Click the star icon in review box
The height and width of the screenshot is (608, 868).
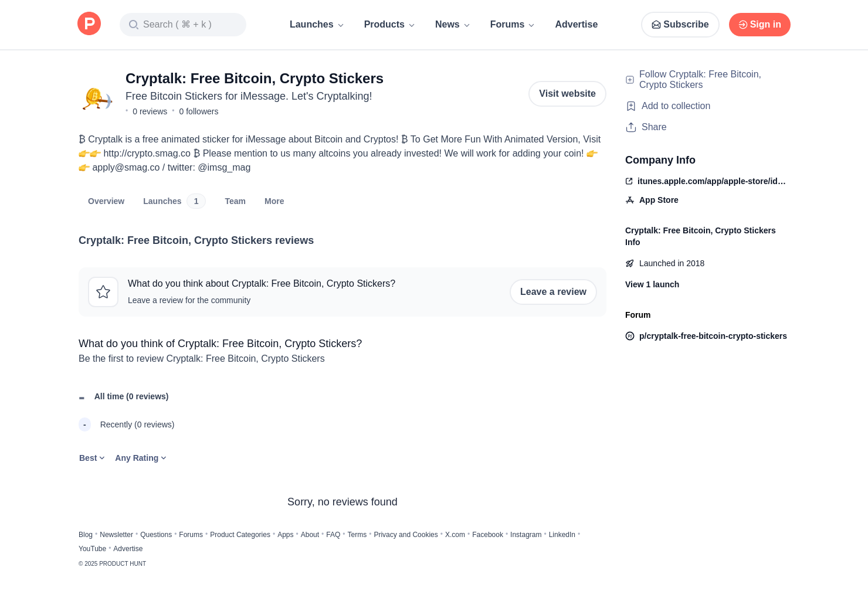tap(103, 292)
